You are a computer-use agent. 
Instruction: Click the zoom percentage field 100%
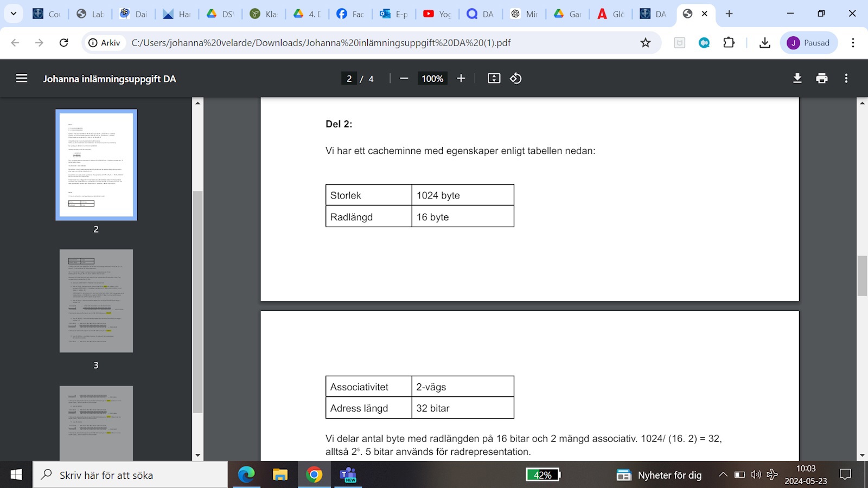[x=432, y=79]
